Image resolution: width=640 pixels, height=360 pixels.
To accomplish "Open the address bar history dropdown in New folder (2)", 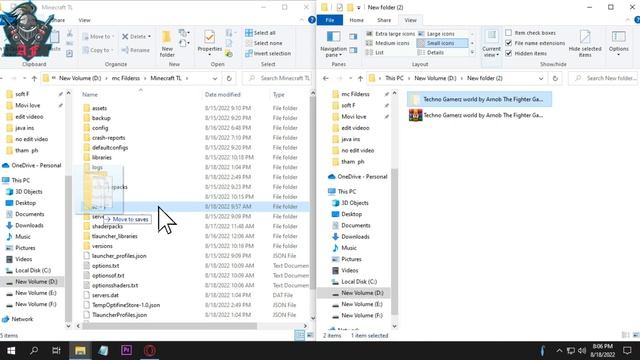I will pos(541,78).
